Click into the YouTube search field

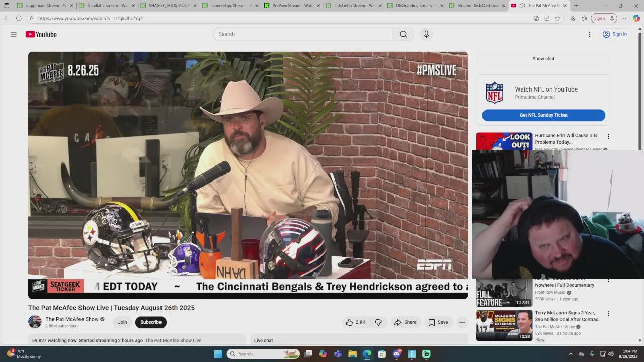click(x=303, y=34)
